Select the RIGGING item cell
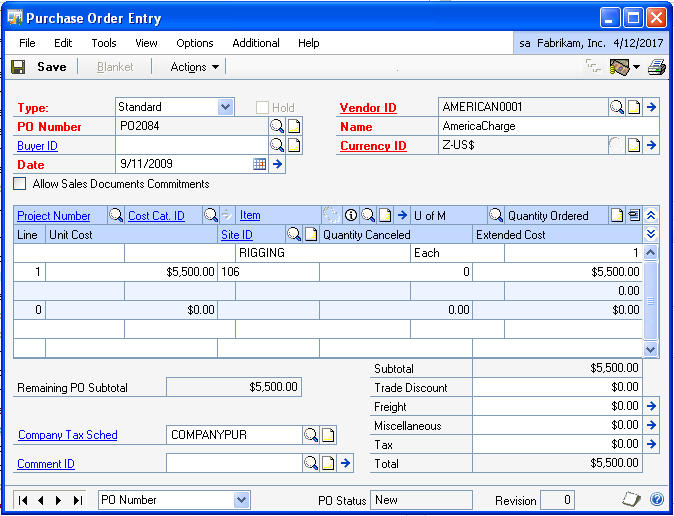This screenshot has height=516, width=674. point(322,253)
